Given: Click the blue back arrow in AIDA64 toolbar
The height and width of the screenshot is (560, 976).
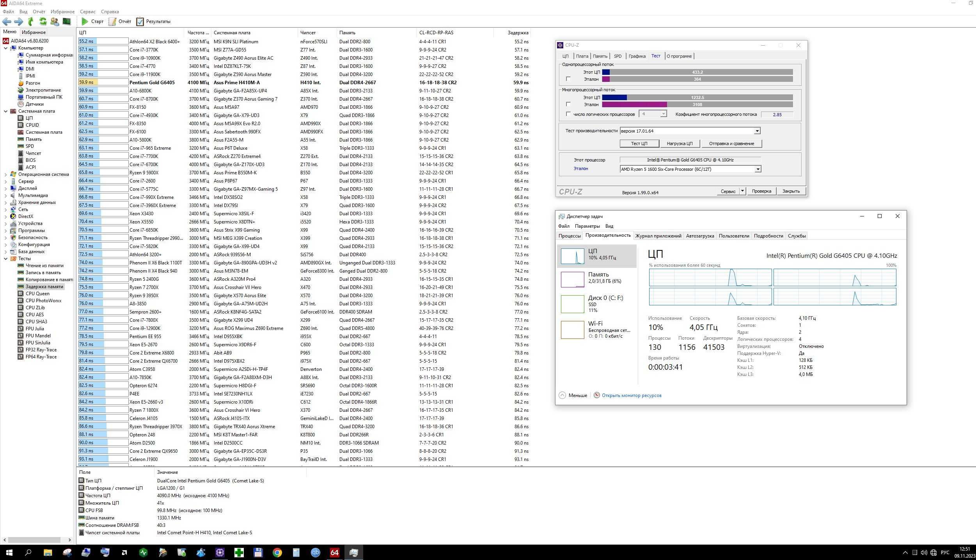Looking at the screenshot, I should tap(7, 21).
